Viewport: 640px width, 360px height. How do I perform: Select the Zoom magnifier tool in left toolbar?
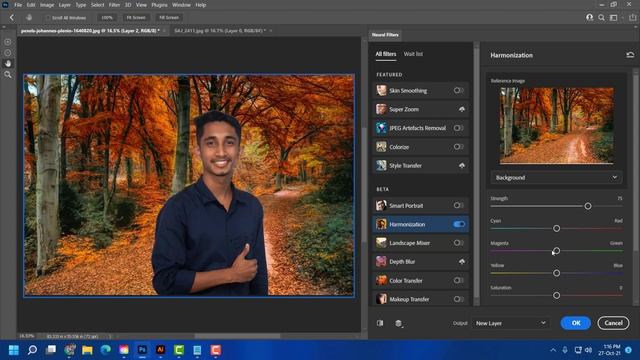8,75
